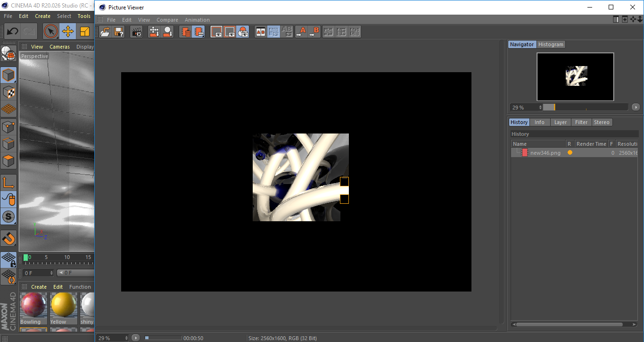This screenshot has width=644, height=342.
Task: Click the Set as A icon
Action: [x=301, y=32]
